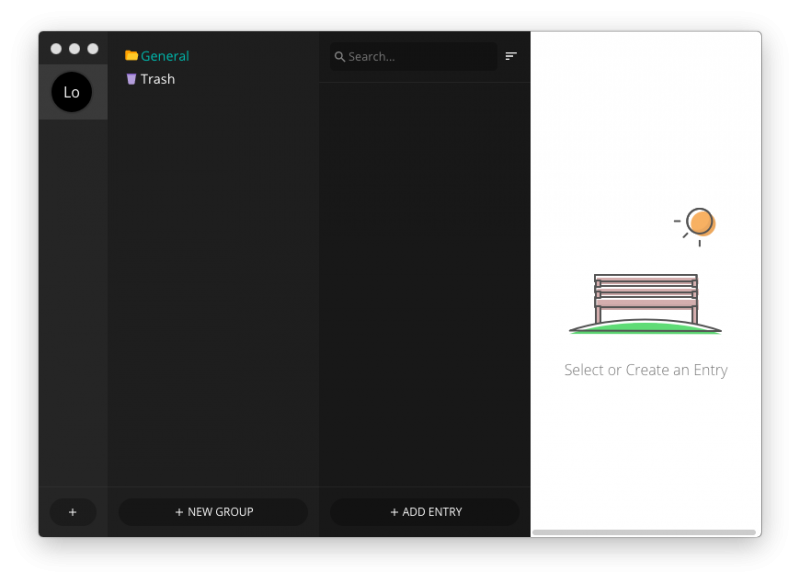Click the horizontal scrollbar in entry pane
Screen dimensions: 800x582
pyautogui.click(x=644, y=532)
